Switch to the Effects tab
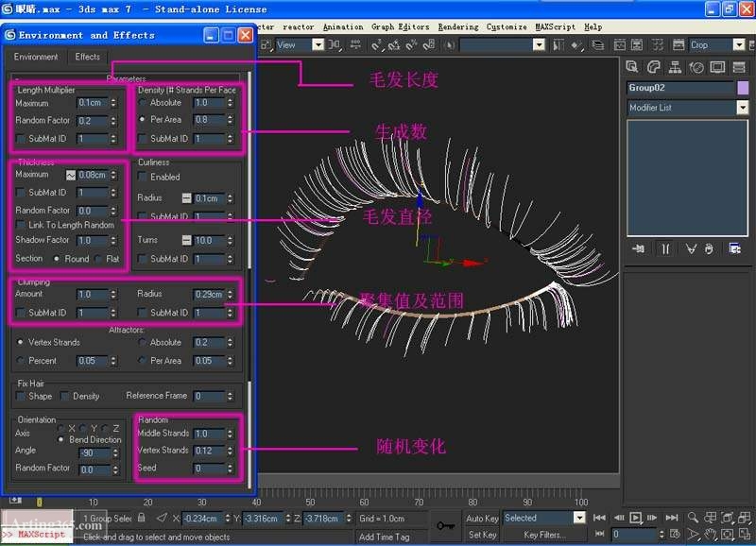756x546 pixels. 87,57
